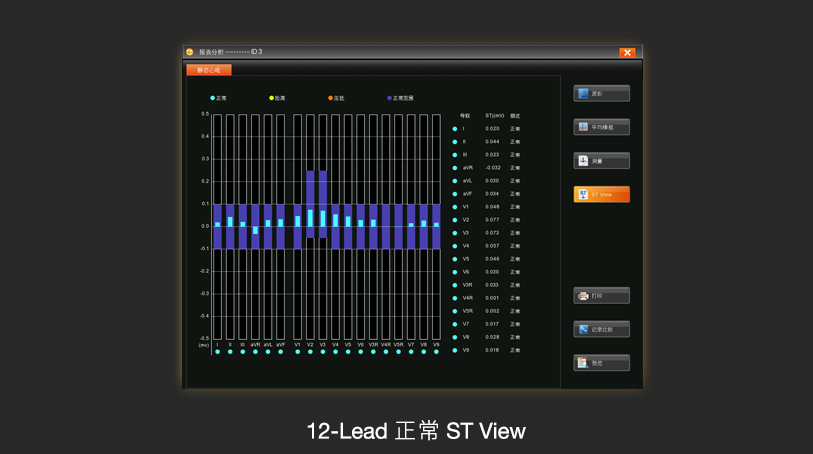813x454 pixels.
Task: Click the 导联 lead column header
Action: [x=465, y=116]
